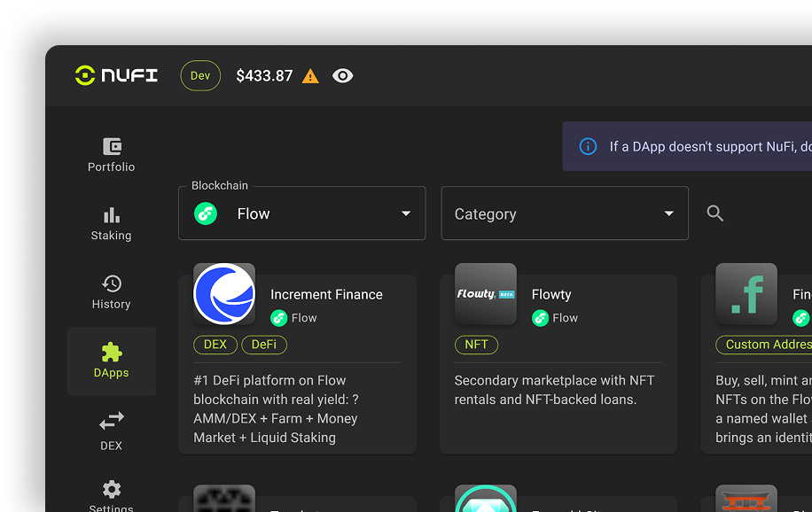
Task: Select the DEX tag chip
Action: (x=215, y=345)
